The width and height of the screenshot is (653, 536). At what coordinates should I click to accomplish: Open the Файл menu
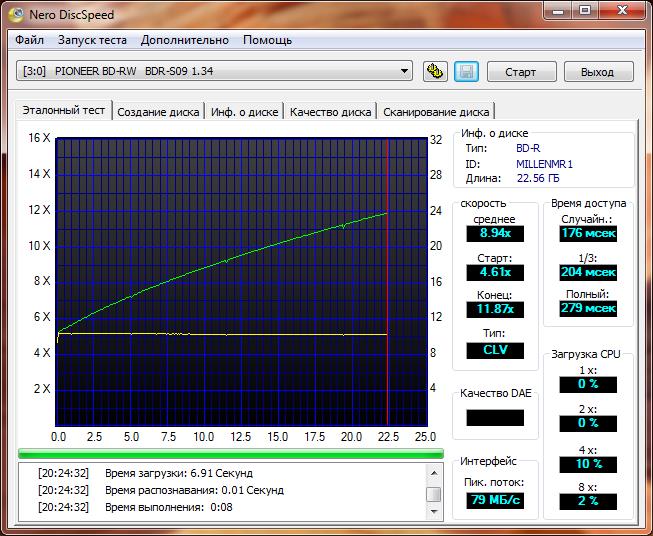(x=30, y=40)
